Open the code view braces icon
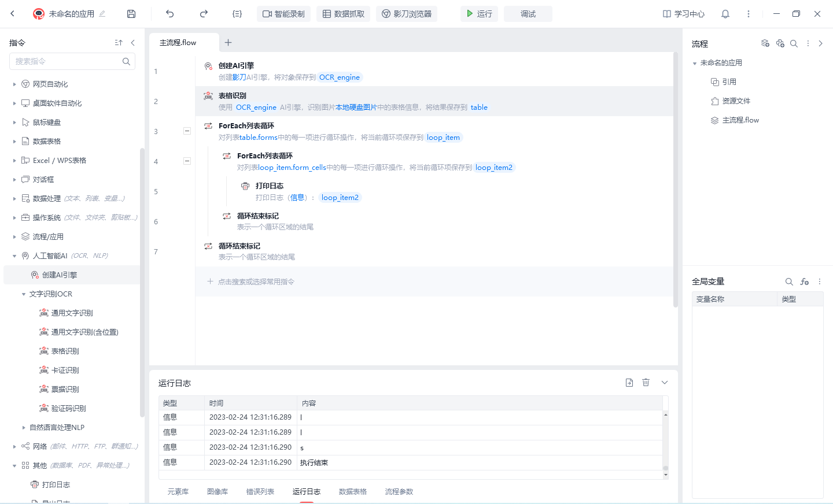The width and height of the screenshot is (833, 504). coord(237,14)
